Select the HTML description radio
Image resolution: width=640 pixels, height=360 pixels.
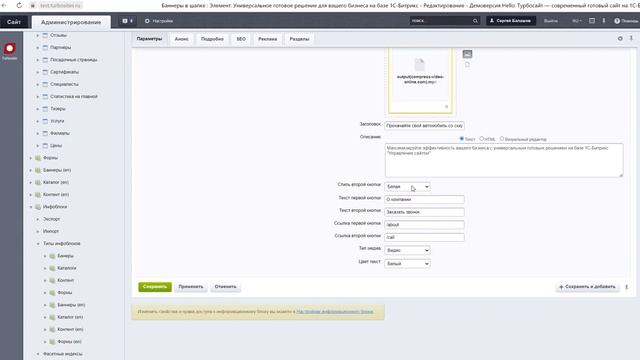point(482,139)
